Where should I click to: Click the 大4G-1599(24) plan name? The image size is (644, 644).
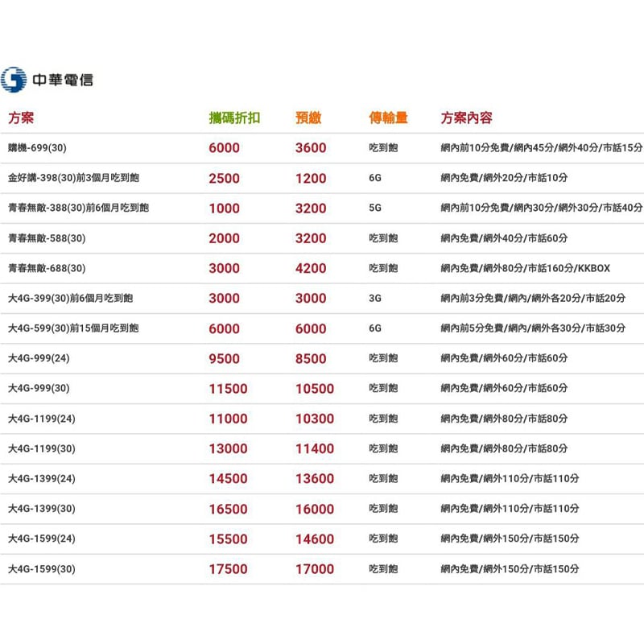42,539
